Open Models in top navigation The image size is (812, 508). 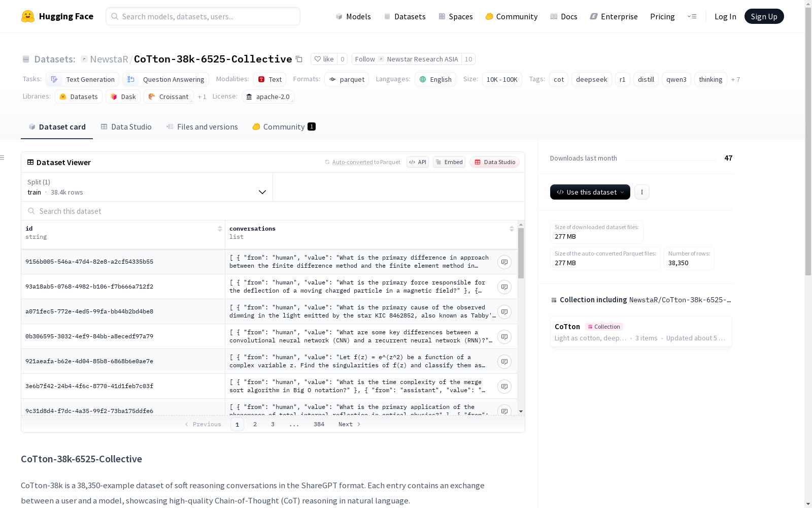(x=353, y=16)
